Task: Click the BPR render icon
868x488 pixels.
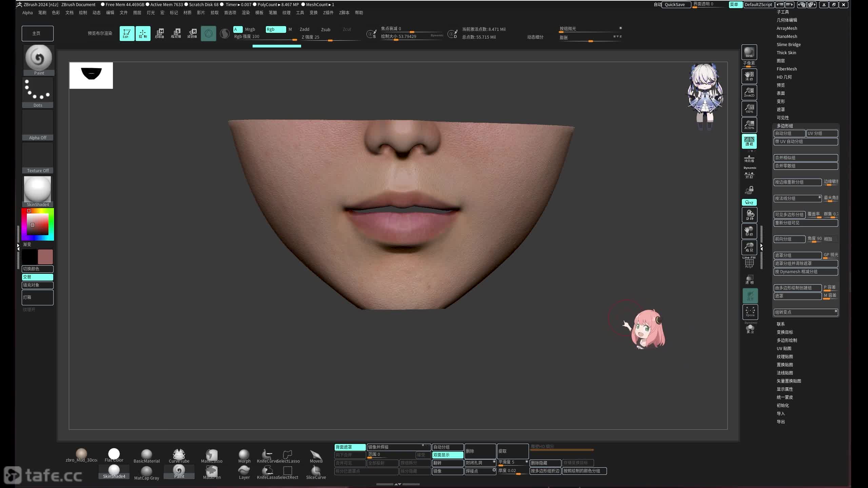Action: [x=749, y=52]
